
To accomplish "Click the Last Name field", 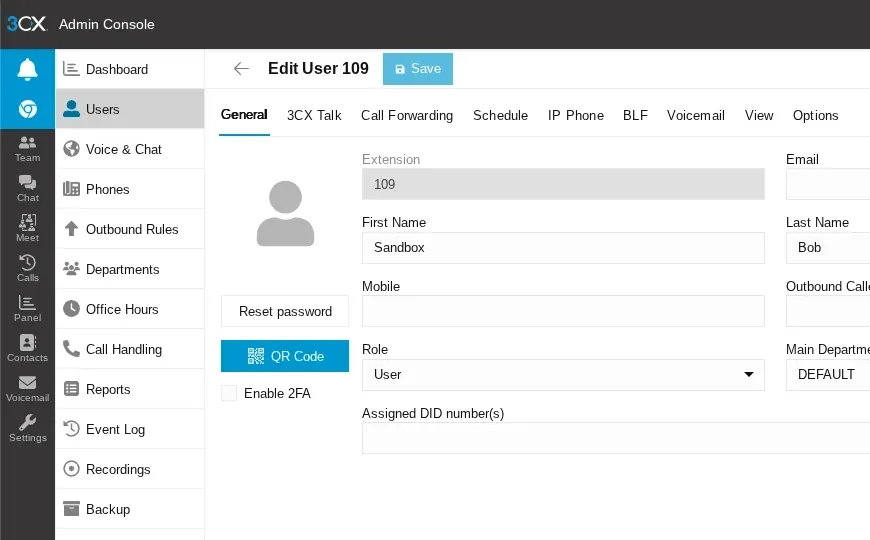I will click(828, 248).
